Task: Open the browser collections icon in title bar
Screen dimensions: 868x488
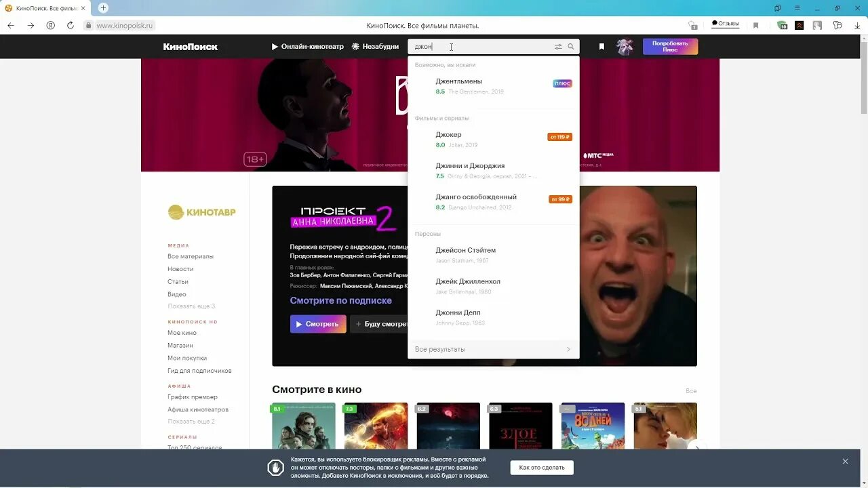Action: click(x=778, y=8)
